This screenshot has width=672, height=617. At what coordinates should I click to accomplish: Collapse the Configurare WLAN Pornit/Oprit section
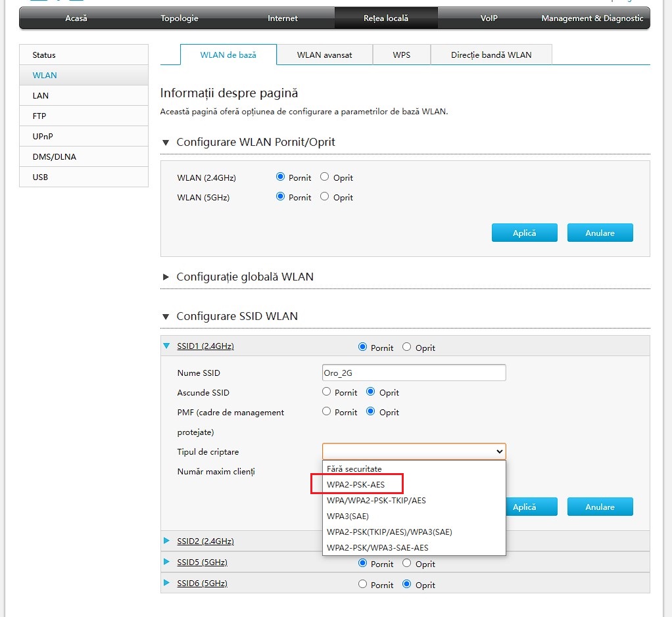(x=166, y=142)
